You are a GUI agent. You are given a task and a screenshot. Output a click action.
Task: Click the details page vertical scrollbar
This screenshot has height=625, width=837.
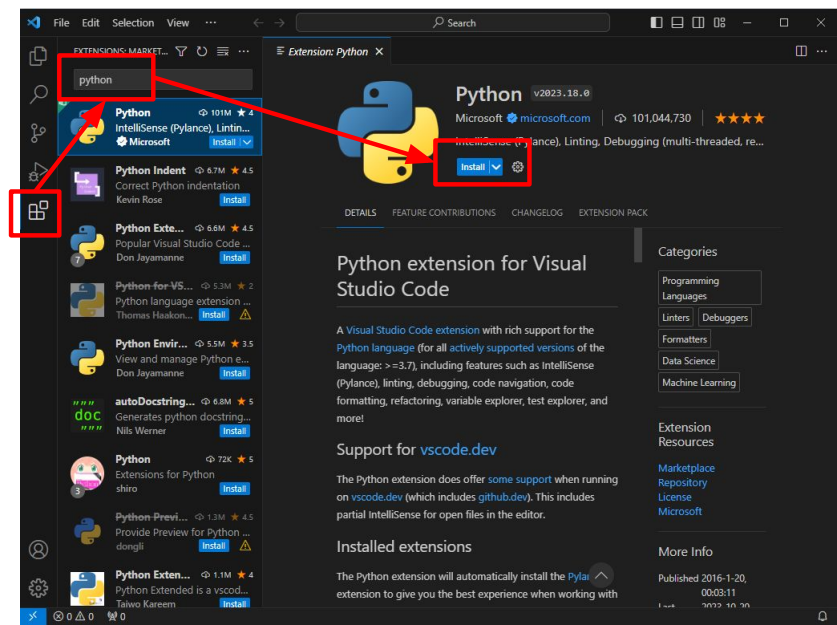(x=638, y=245)
